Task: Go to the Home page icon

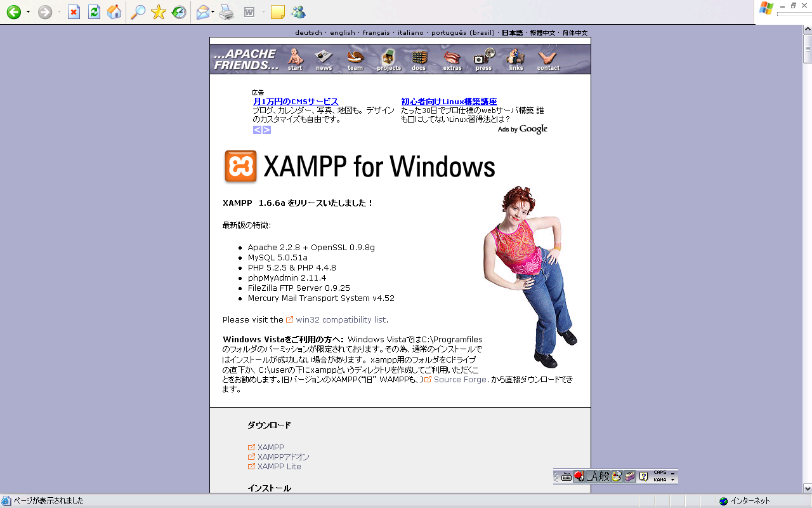Action: click(114, 12)
